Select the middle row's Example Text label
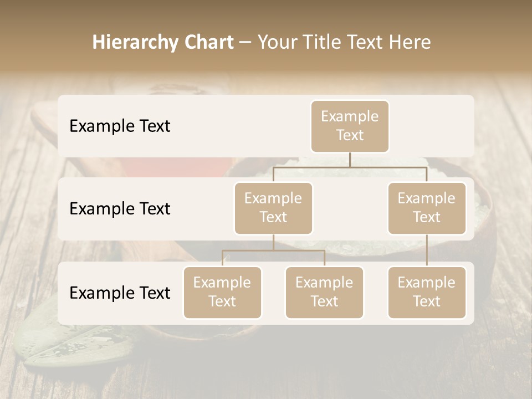Image resolution: width=532 pixels, height=399 pixels. point(120,208)
